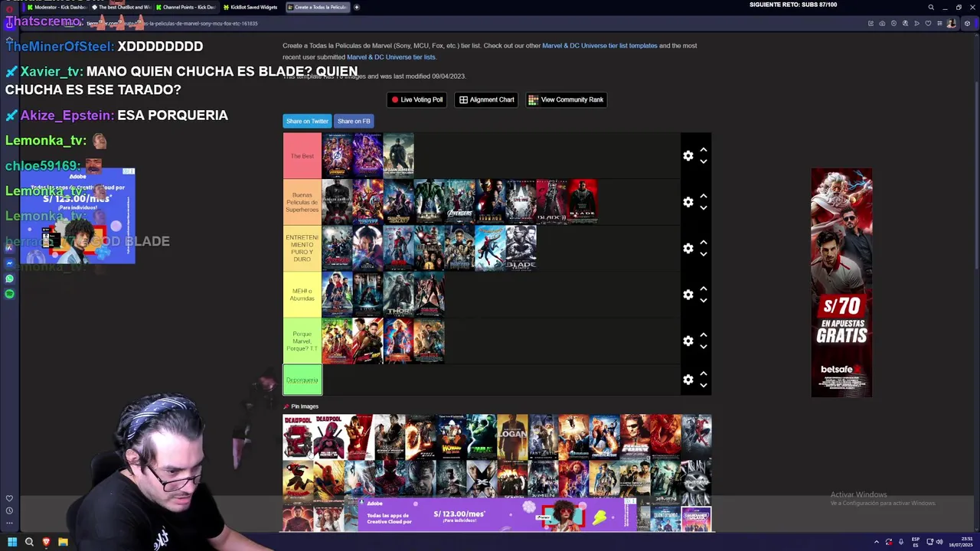Click the clock in the system tray
This screenshot has width=980, height=551.
pyautogui.click(x=960, y=542)
